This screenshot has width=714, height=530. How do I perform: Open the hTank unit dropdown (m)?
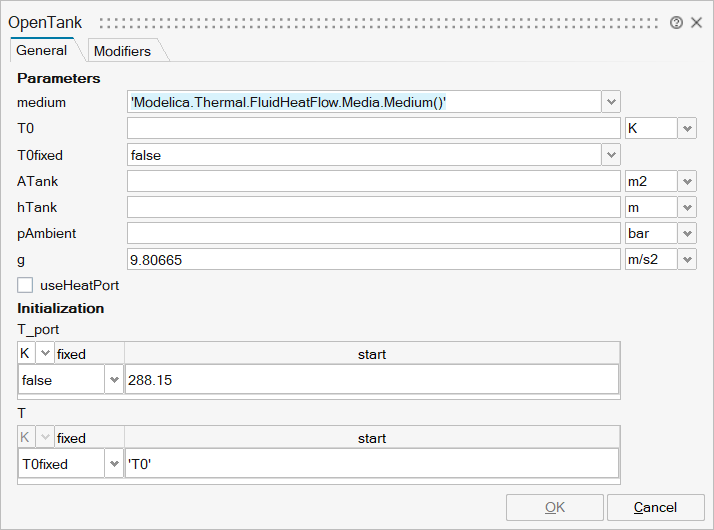tap(686, 207)
